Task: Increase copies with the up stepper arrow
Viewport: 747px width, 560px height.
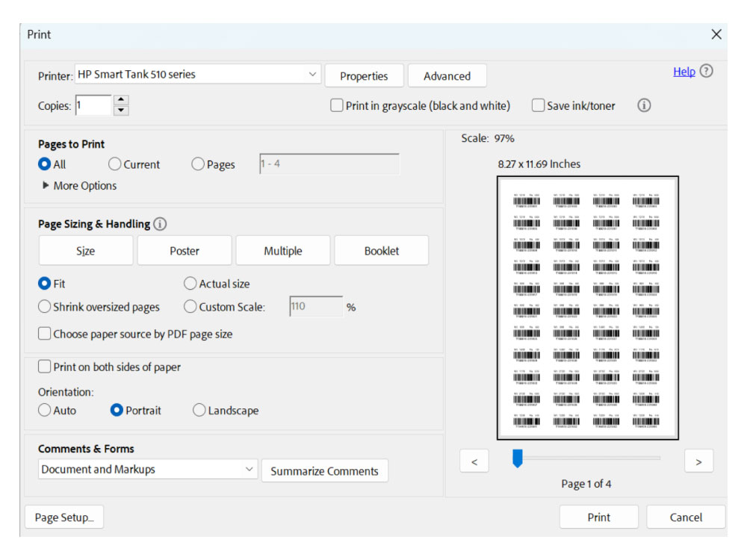Action: click(x=120, y=100)
